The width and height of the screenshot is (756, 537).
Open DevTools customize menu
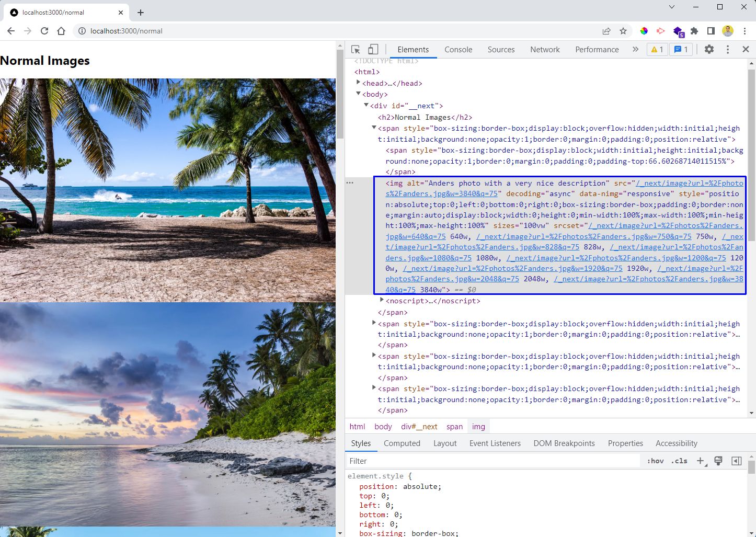tap(727, 49)
